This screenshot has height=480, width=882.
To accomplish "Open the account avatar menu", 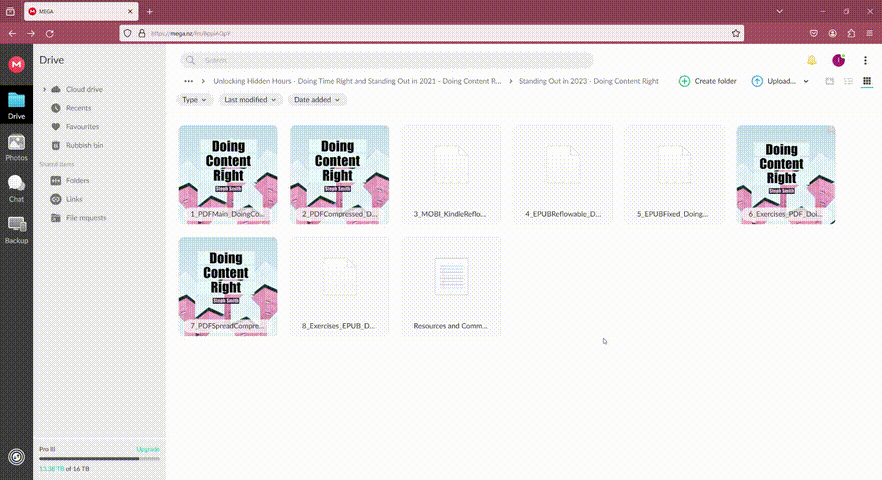I will tap(838, 60).
